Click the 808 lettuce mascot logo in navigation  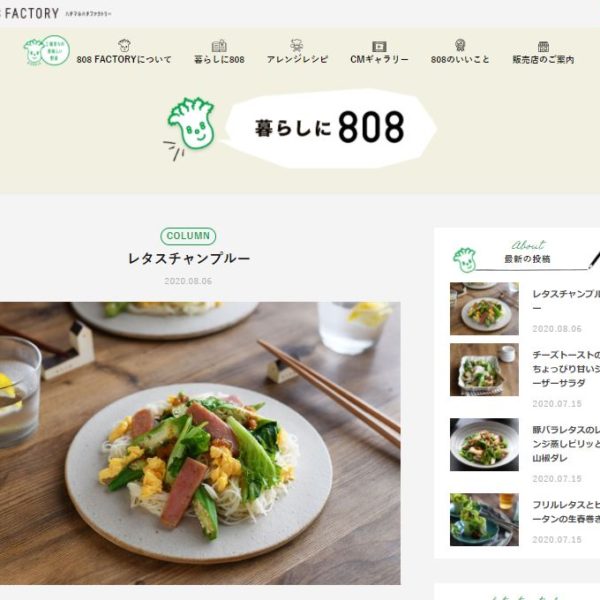point(46,51)
